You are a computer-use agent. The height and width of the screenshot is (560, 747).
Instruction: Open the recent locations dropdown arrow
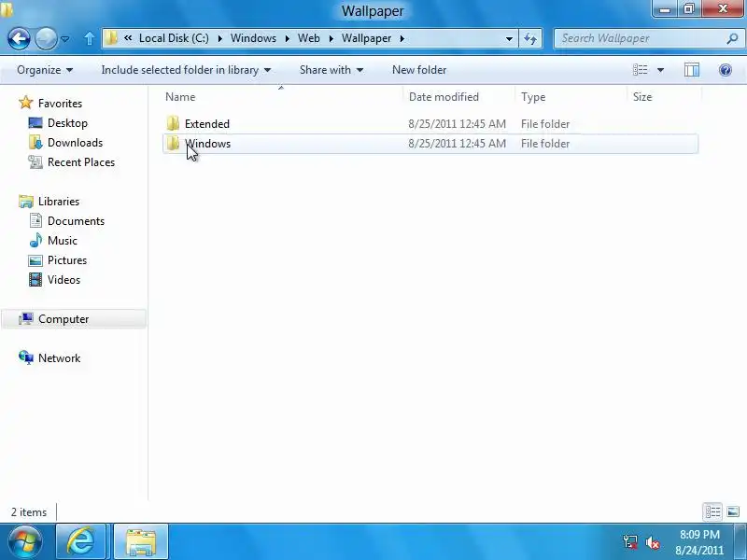pos(65,39)
